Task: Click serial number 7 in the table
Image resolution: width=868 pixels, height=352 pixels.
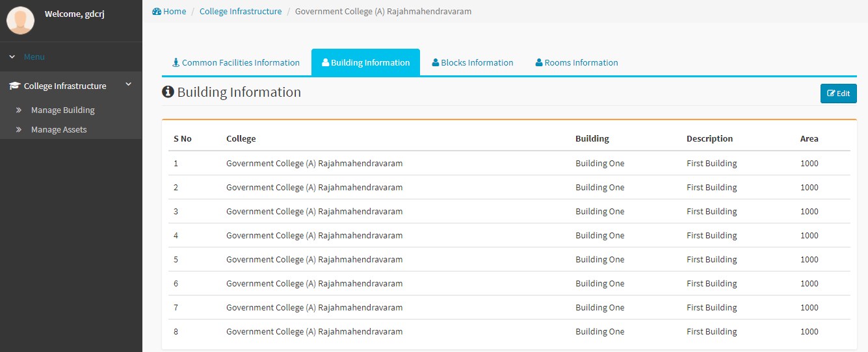Action: (x=176, y=308)
